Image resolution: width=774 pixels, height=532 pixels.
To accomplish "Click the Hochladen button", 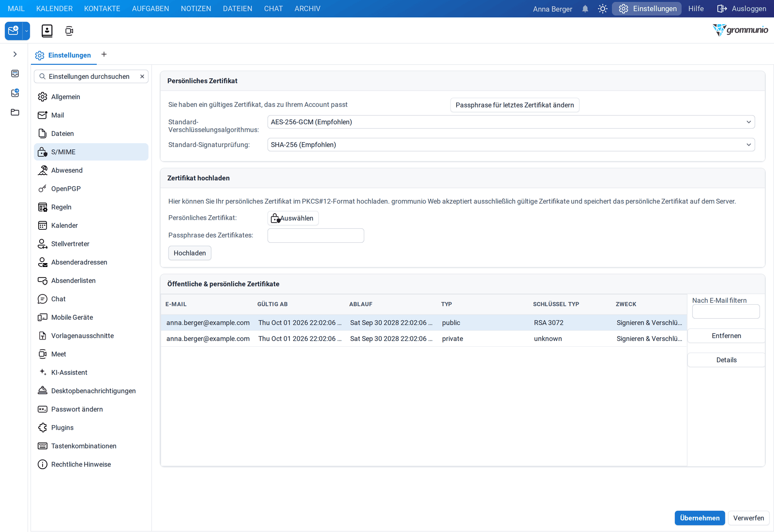I will point(190,253).
